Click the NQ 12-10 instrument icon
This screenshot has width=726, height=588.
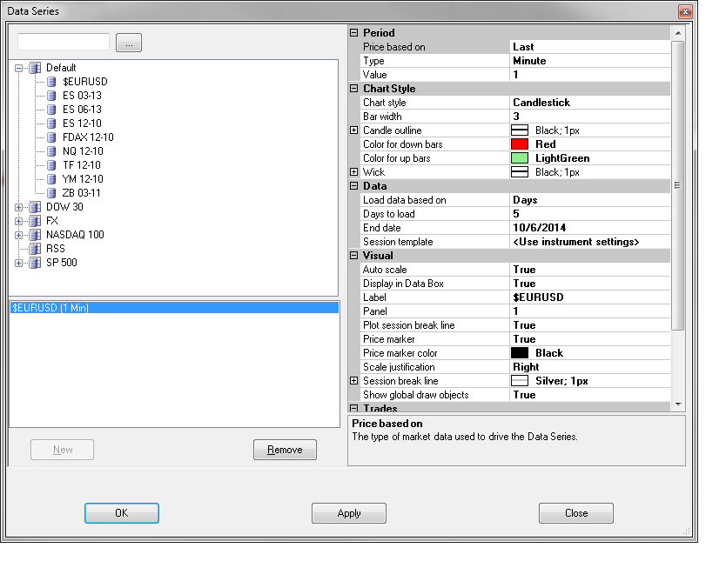51,151
